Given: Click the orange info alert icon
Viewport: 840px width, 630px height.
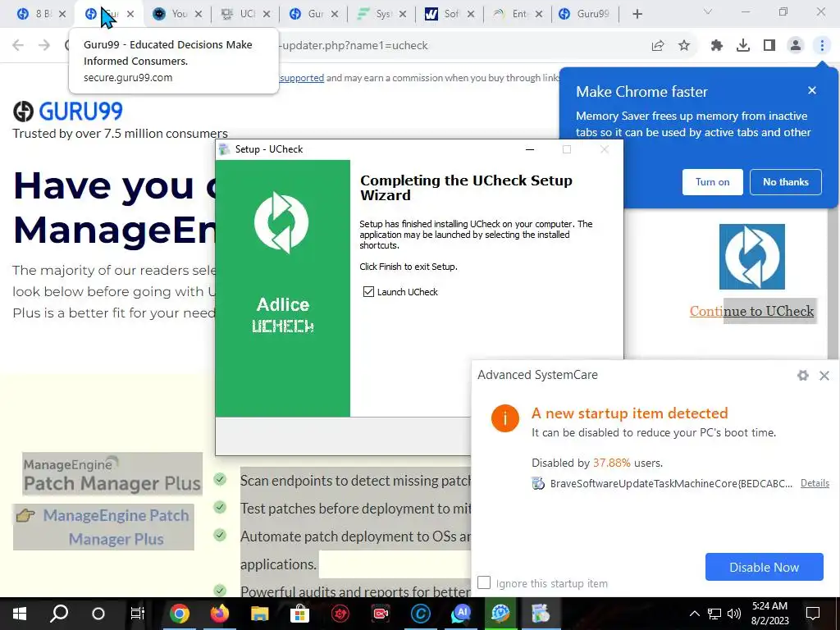Looking at the screenshot, I should pos(505,418).
